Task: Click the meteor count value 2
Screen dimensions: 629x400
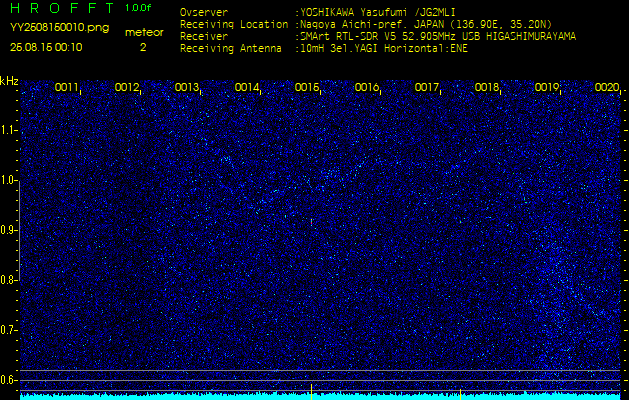Action: coord(143,47)
